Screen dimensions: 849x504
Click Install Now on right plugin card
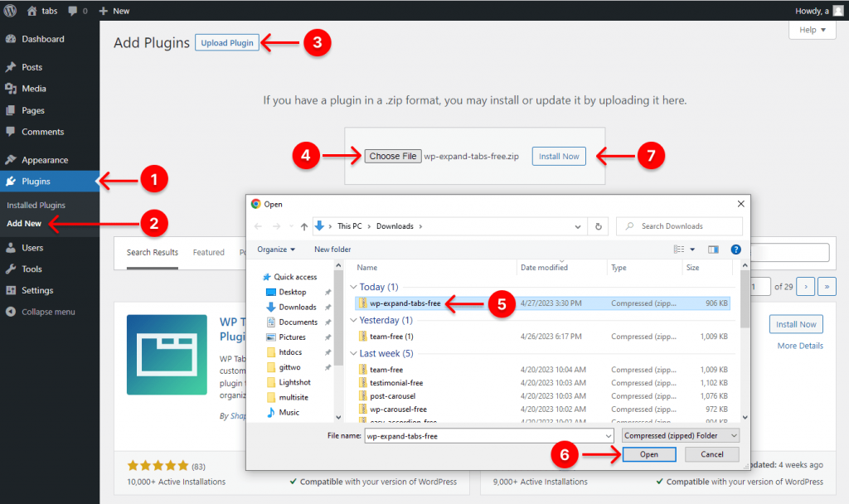point(796,324)
